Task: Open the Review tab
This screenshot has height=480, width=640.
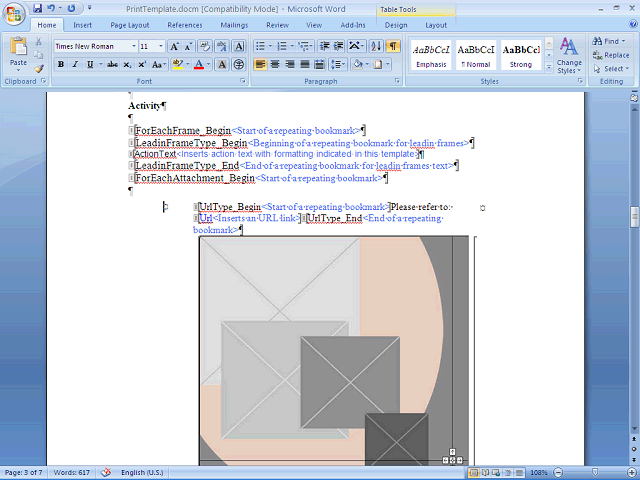Action: coord(278,25)
